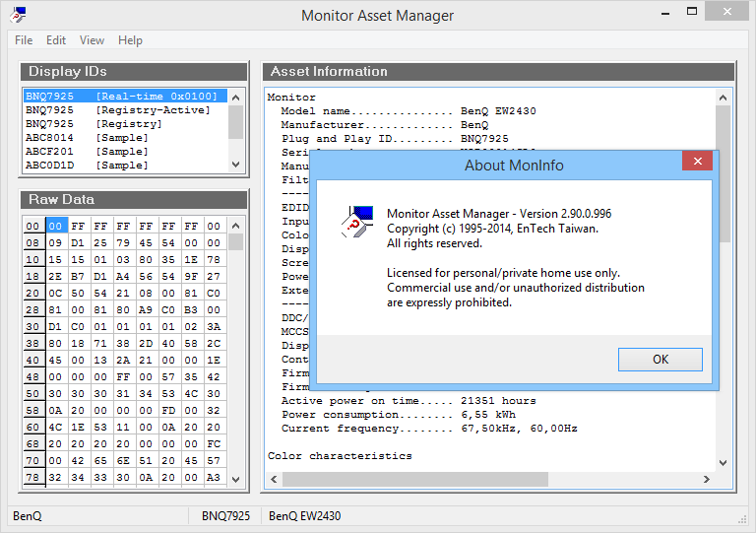Open the View menu
The width and height of the screenshot is (756, 533).
[x=92, y=40]
